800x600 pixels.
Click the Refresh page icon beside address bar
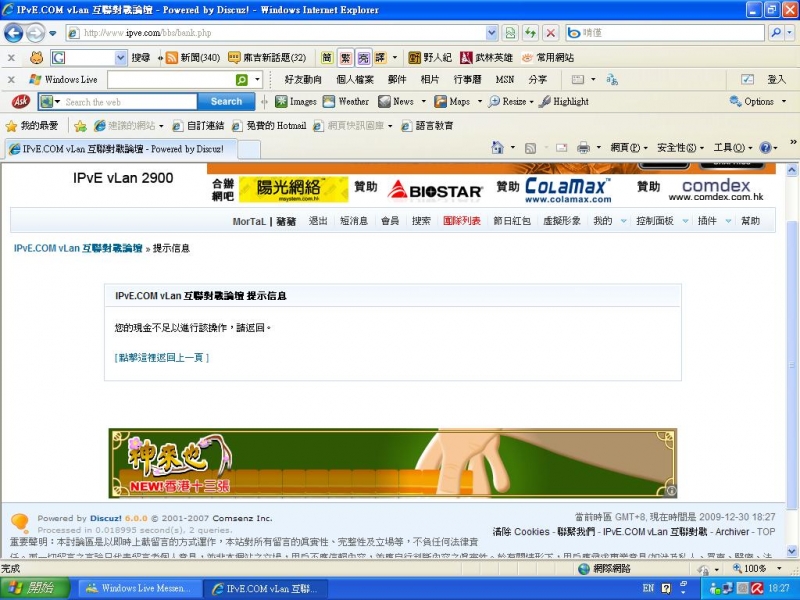point(531,33)
